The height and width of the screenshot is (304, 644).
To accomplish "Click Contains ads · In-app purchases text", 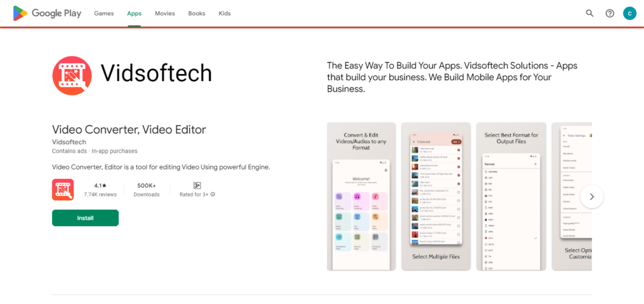I will coord(95,151).
